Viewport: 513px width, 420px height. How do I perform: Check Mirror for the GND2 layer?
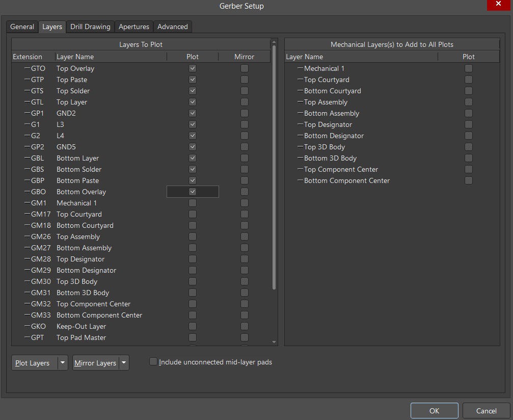245,113
